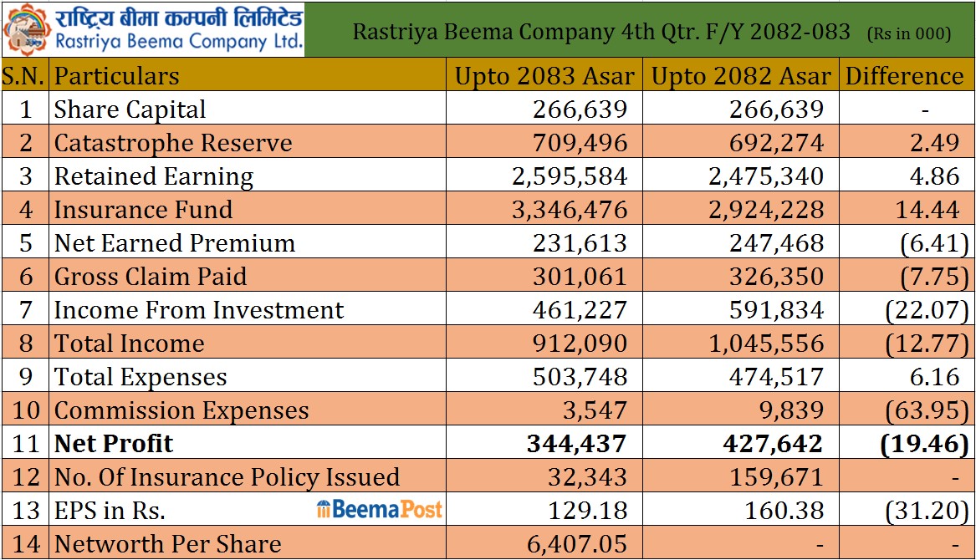This screenshot has width=976, height=560.
Task: Click the BeemaPost watermark logo
Action: tap(379, 510)
